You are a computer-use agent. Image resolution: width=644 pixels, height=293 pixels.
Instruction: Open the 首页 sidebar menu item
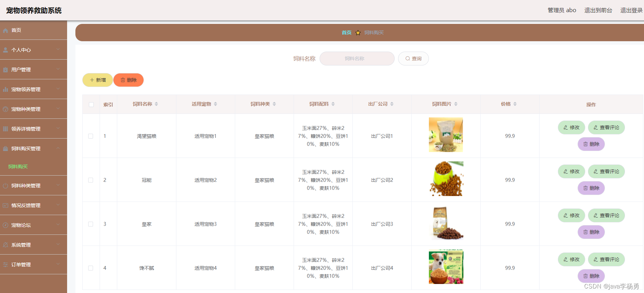point(34,30)
